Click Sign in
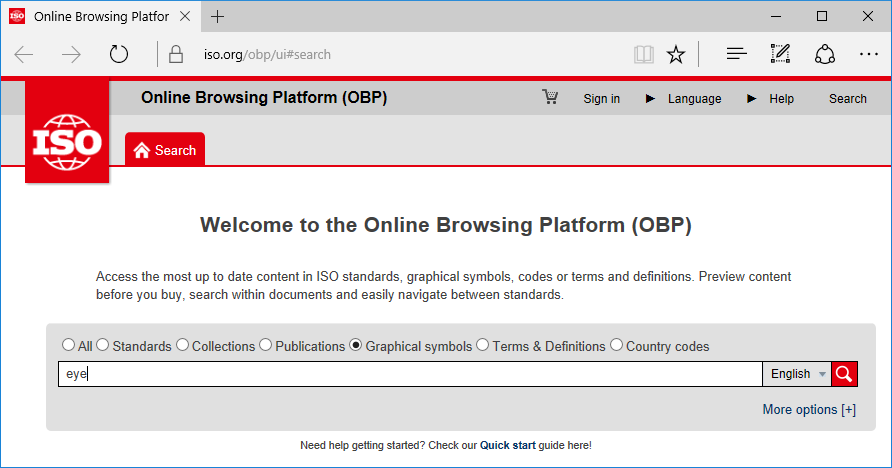 click(x=601, y=99)
